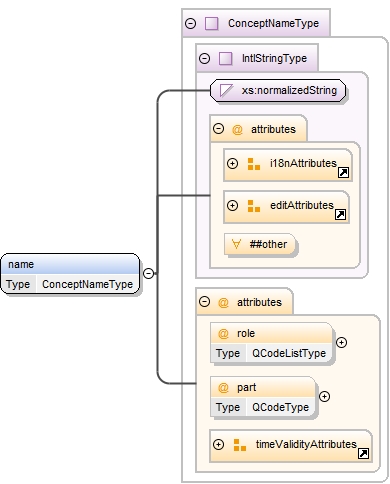Collapse the ConceptNameType container
The image size is (390, 484).
pos(190,23)
